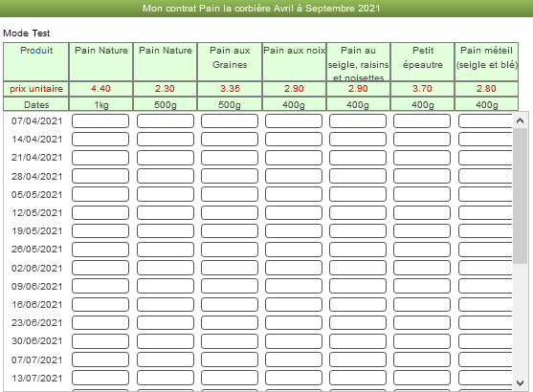Click the vertical scrollbar thumb
Viewport: 533px width, 392px height.
point(520,196)
